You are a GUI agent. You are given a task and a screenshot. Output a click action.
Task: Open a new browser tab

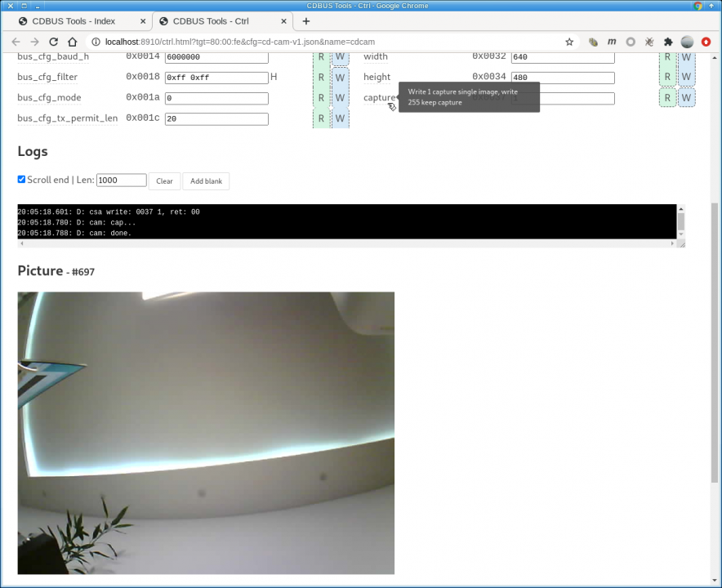(x=306, y=21)
